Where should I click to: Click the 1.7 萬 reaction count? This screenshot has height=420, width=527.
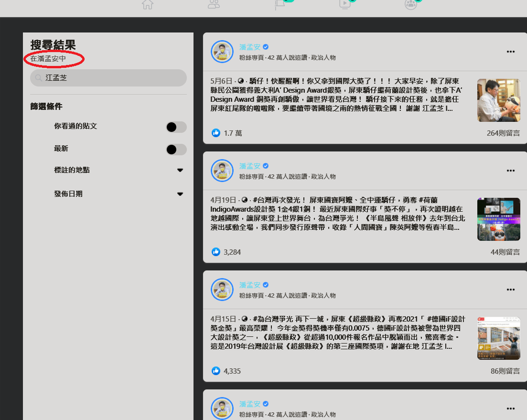(x=233, y=133)
